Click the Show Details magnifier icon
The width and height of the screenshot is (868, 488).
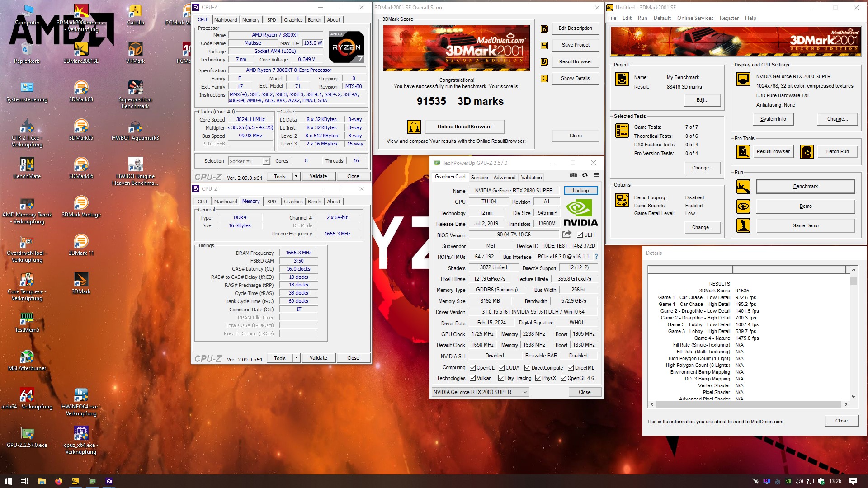pos(544,79)
